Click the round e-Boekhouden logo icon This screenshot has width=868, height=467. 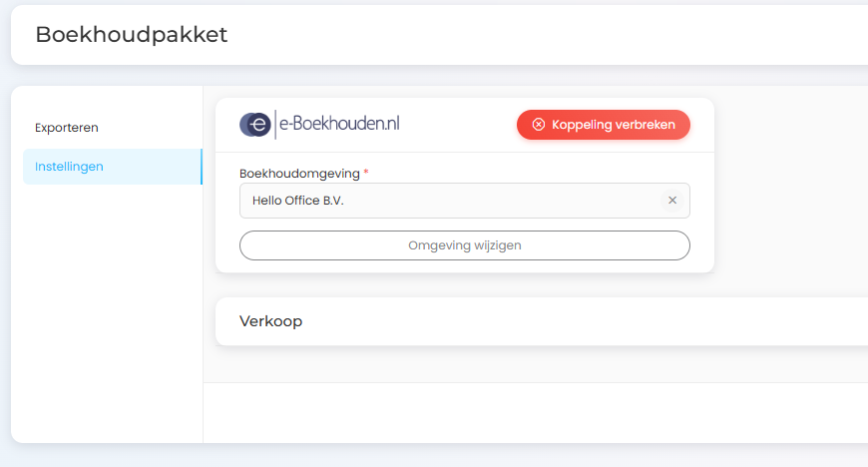(255, 125)
